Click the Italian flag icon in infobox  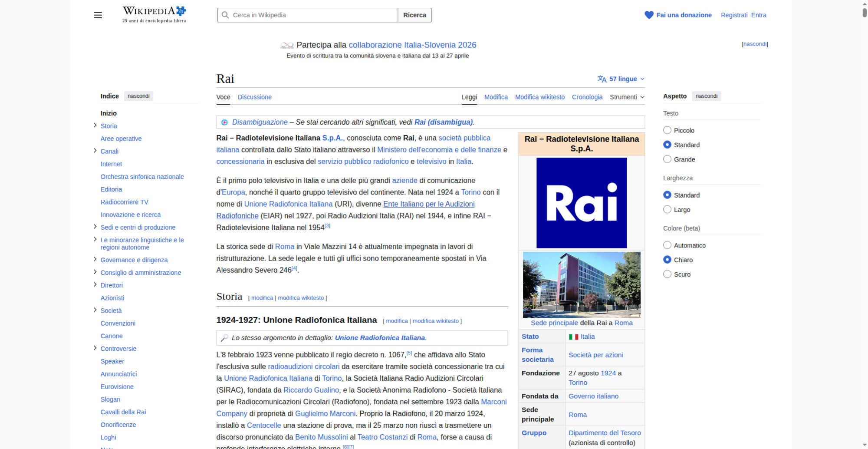point(573,337)
